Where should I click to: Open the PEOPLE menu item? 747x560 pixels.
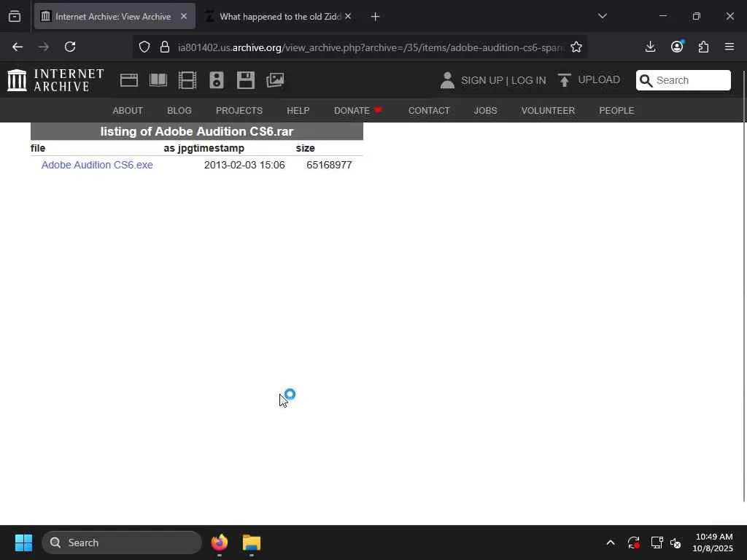coord(616,111)
